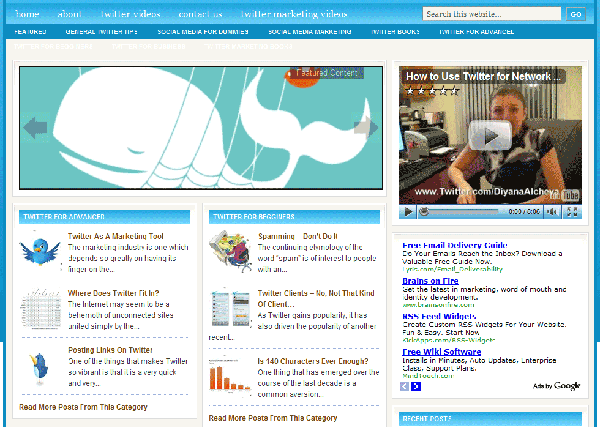Go to the home page

pos(27,14)
